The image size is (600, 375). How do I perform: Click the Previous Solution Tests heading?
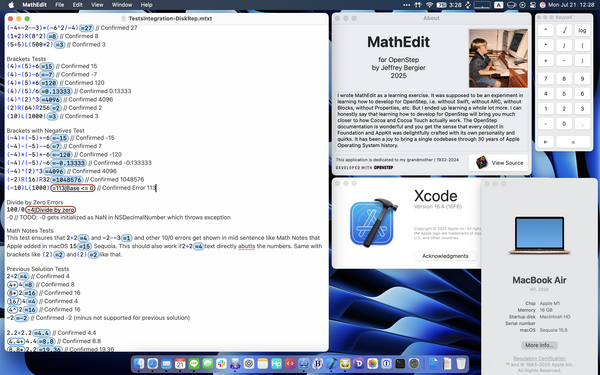(38, 269)
